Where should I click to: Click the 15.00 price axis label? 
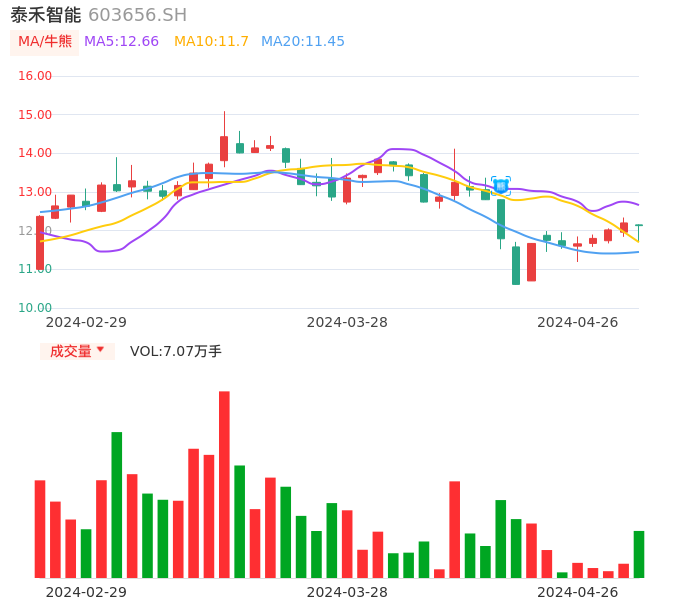(35, 115)
